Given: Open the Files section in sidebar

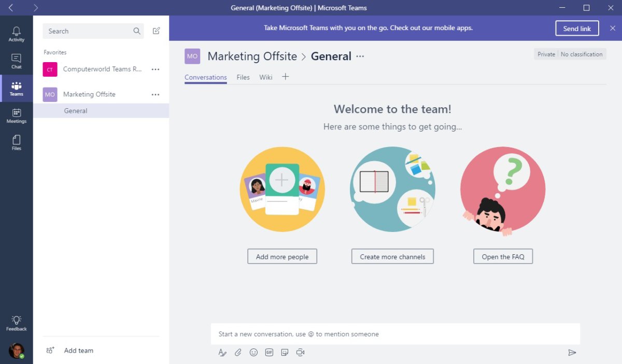Looking at the screenshot, I should (x=16, y=142).
